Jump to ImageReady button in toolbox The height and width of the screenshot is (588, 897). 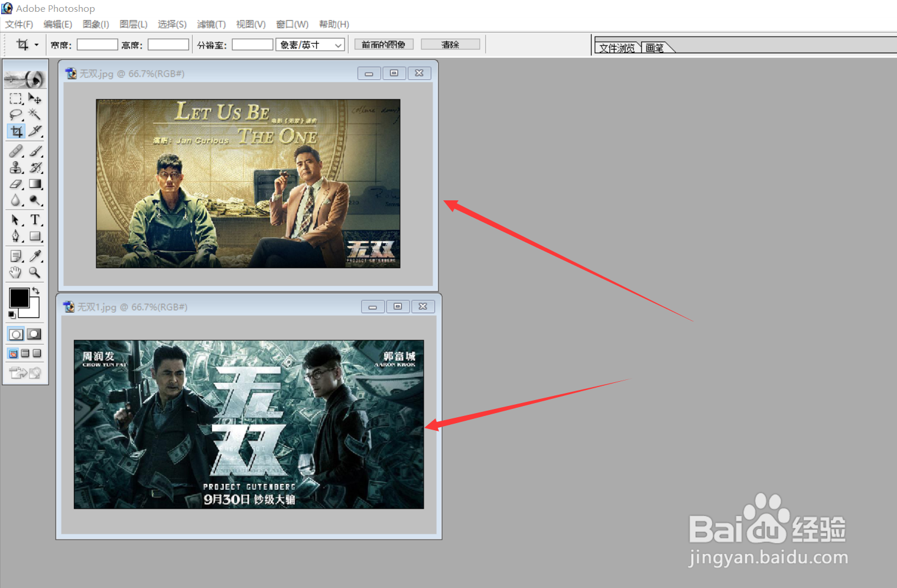(25, 373)
